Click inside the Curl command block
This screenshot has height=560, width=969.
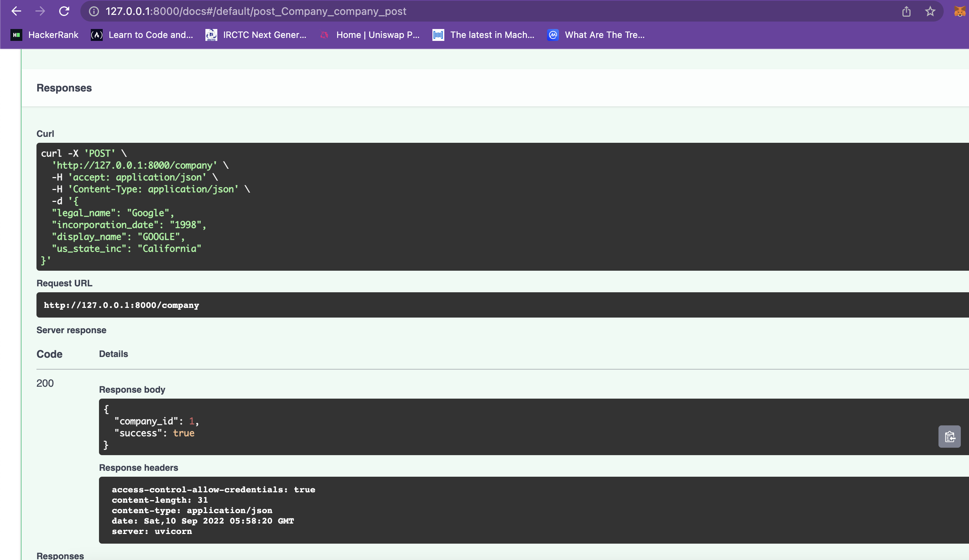503,207
